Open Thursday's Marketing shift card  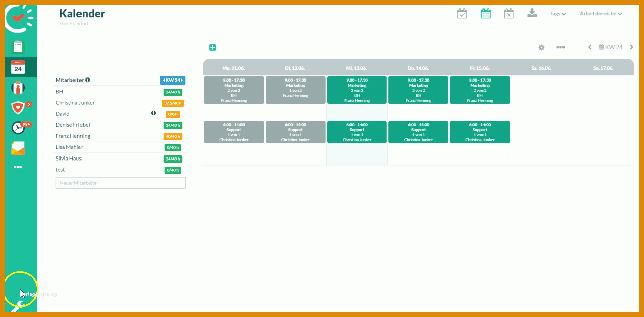coord(418,90)
